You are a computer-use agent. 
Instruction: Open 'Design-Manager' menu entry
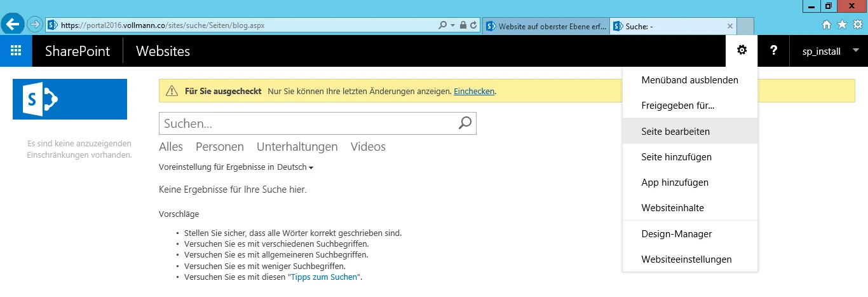pyautogui.click(x=690, y=234)
